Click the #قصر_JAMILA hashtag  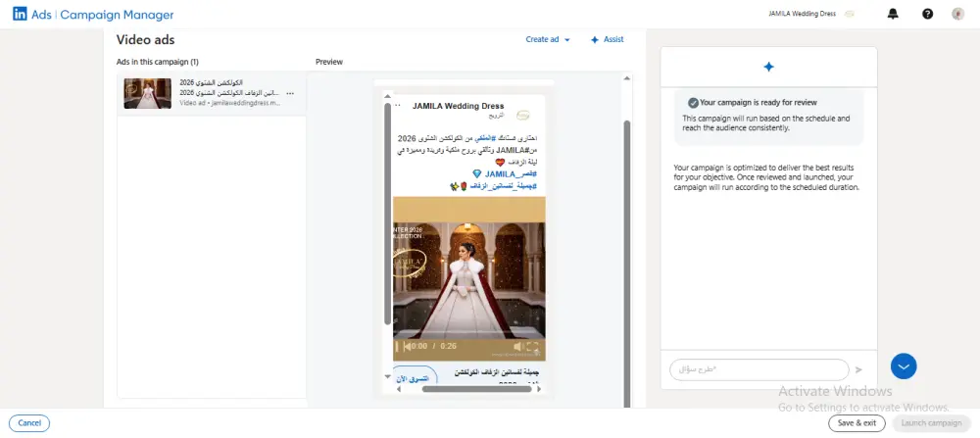(x=512, y=173)
